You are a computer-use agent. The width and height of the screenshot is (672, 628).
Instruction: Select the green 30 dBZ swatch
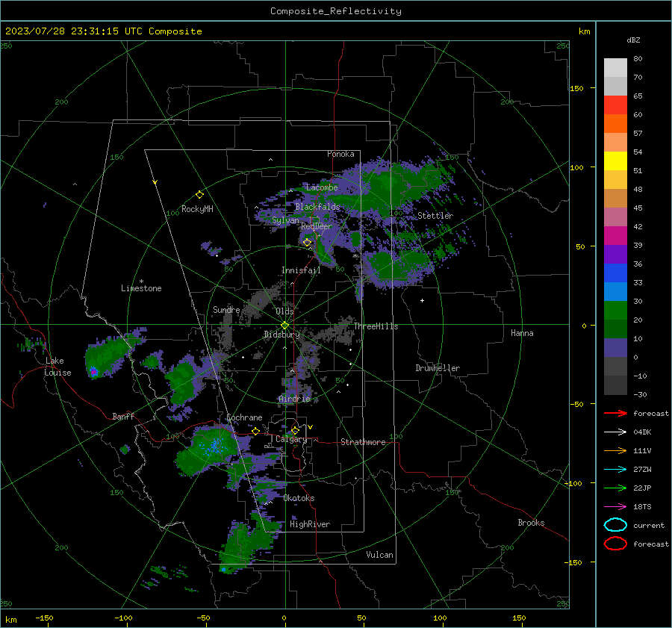[615, 310]
